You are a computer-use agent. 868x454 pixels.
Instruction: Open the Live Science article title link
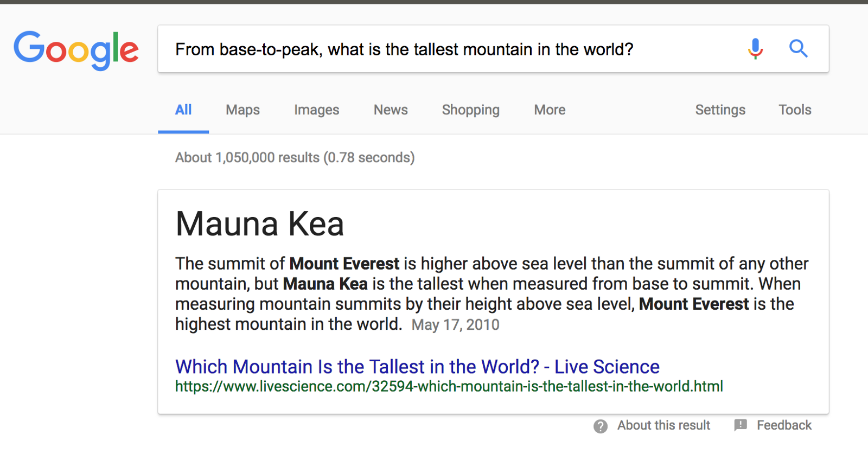coord(417,367)
